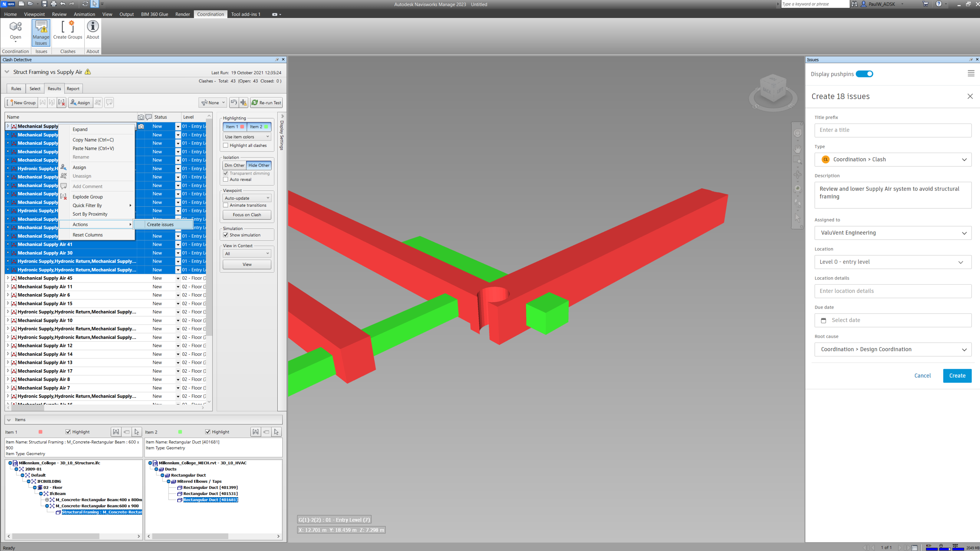Enable Highlight all clashes checkbox

point(226,145)
